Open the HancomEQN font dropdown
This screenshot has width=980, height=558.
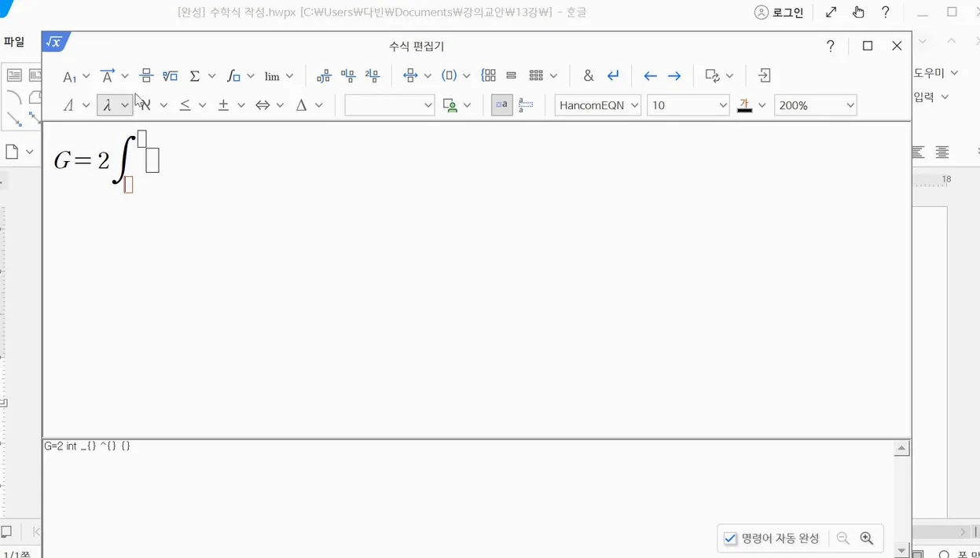(x=597, y=105)
